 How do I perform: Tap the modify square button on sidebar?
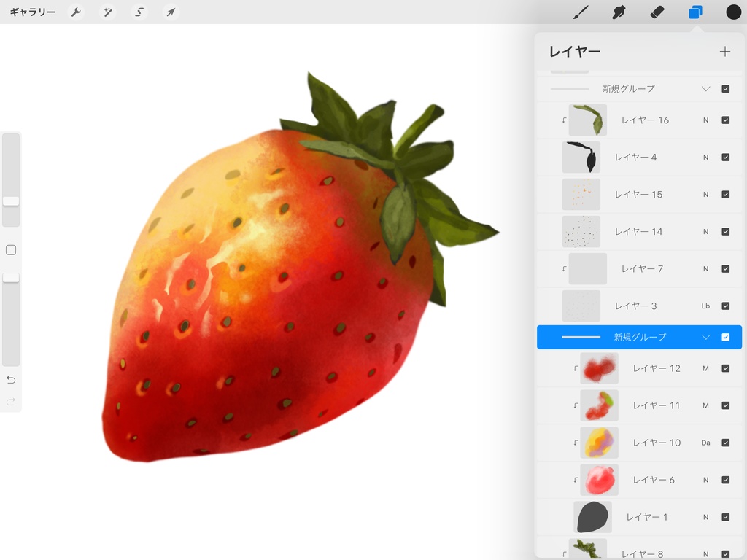(11, 250)
